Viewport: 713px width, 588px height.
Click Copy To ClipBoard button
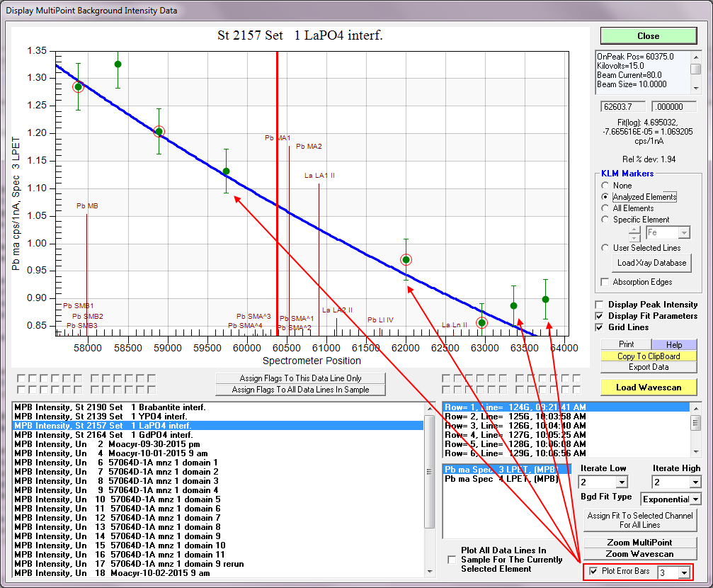tap(648, 356)
